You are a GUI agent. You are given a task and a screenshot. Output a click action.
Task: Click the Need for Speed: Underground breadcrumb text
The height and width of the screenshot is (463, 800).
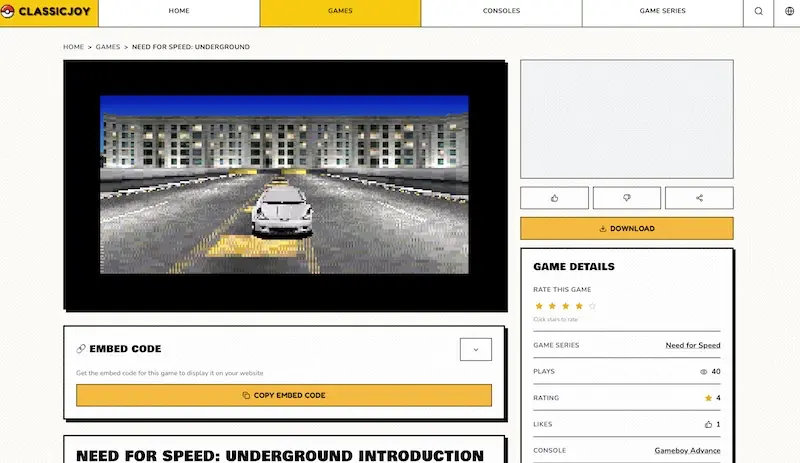[x=191, y=46]
